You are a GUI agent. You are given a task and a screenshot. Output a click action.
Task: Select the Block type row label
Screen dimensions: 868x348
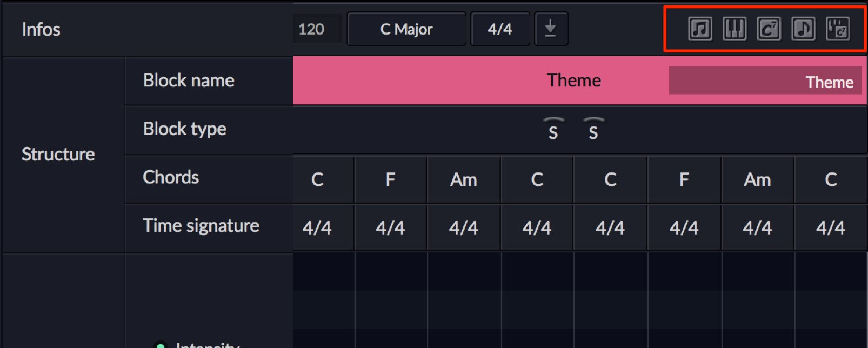pyautogui.click(x=185, y=129)
